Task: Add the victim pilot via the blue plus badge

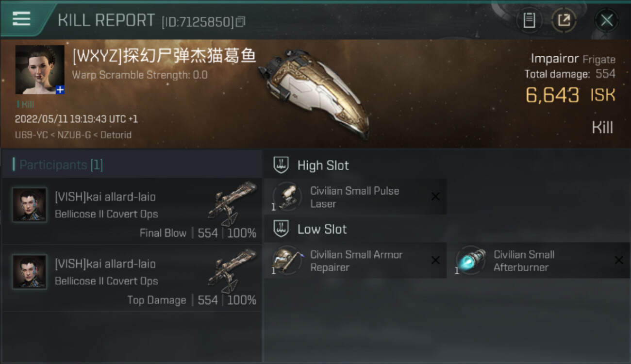Action: coord(60,90)
